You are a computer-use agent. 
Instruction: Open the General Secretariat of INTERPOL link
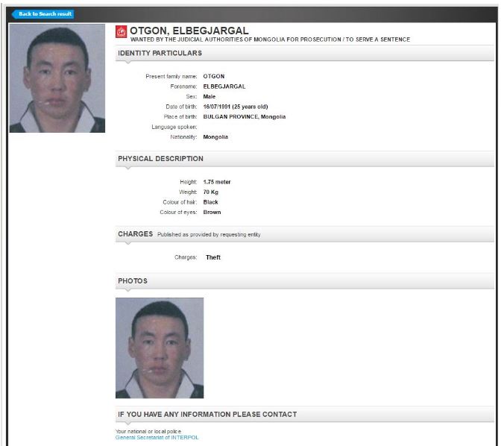157,437
